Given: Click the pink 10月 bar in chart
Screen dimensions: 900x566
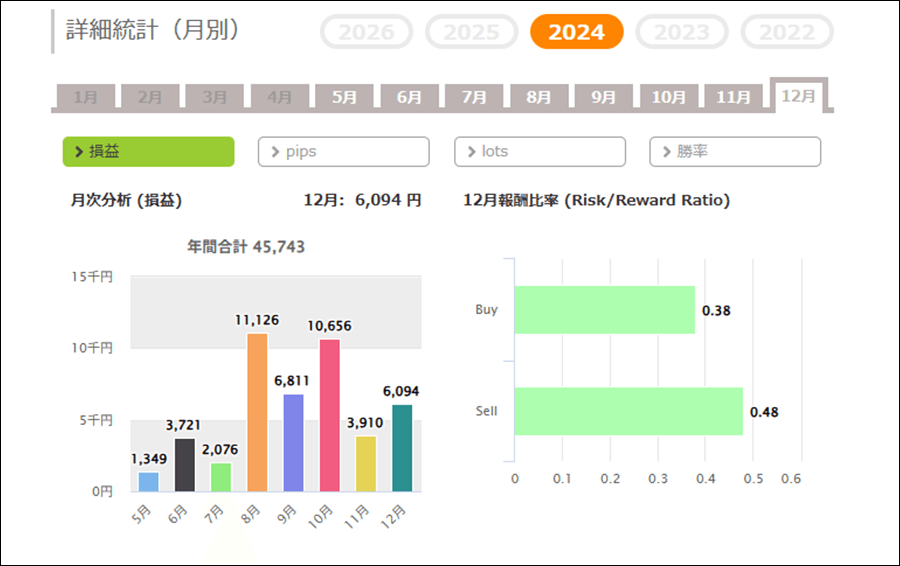Looking at the screenshot, I should click(x=329, y=416).
